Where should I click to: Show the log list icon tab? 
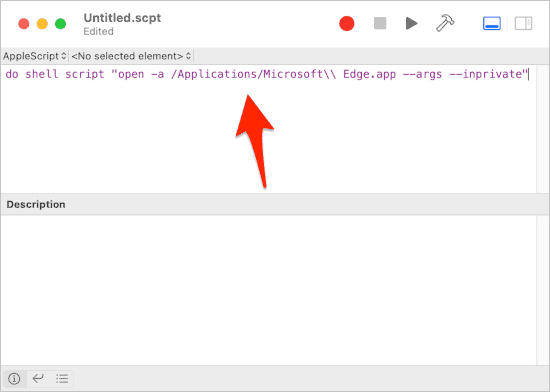[62, 379]
